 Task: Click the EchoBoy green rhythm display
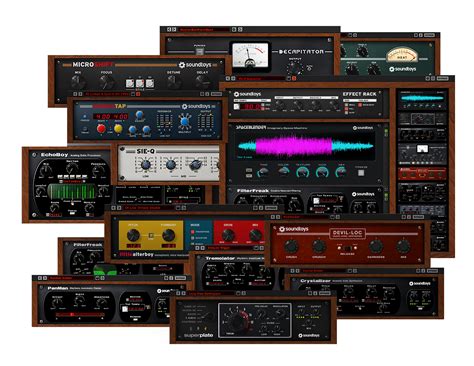pos(72,192)
